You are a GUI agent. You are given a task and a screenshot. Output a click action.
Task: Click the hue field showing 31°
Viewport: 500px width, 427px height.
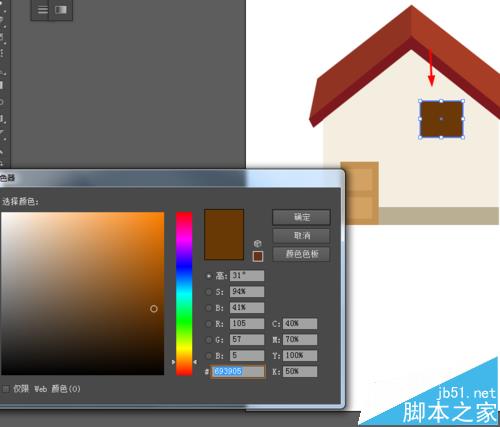(x=247, y=276)
